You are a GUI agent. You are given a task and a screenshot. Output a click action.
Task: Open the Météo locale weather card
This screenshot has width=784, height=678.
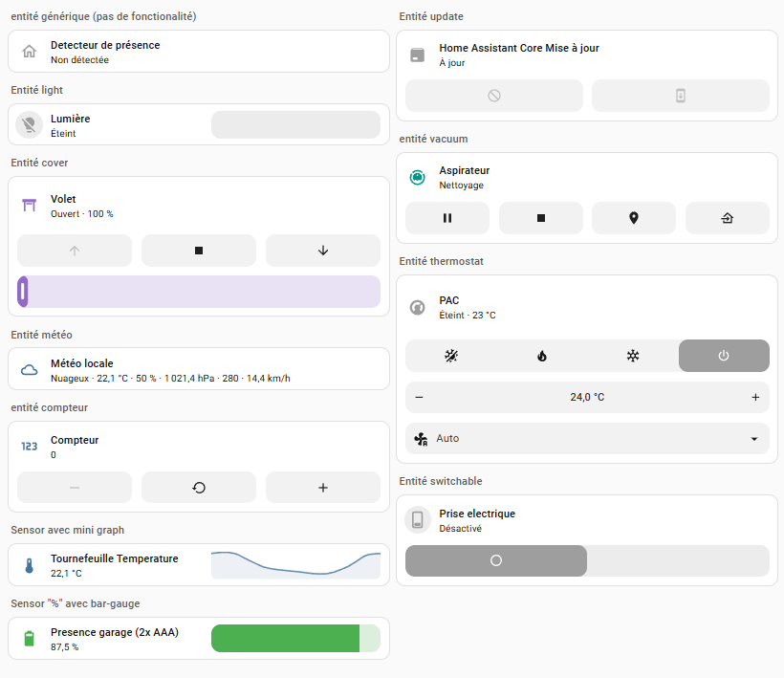(x=199, y=369)
